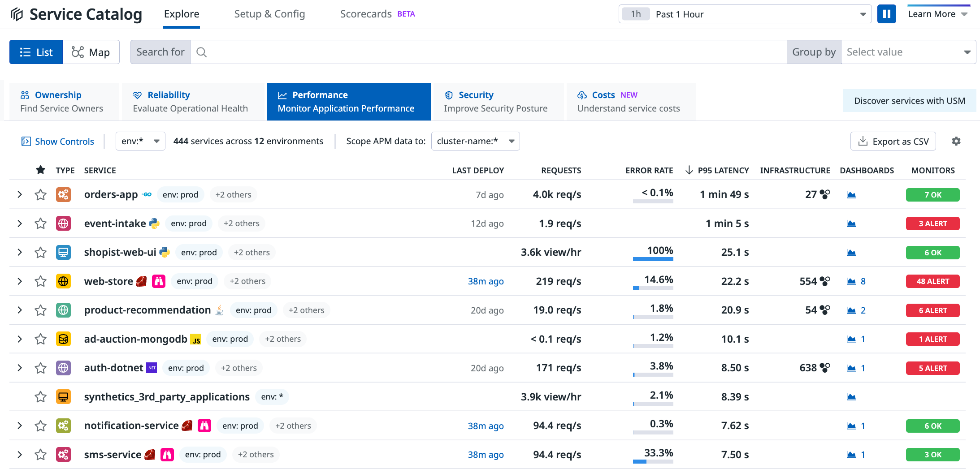Open the cluster-name:* scope dropdown
980x473 pixels.
pyautogui.click(x=475, y=141)
